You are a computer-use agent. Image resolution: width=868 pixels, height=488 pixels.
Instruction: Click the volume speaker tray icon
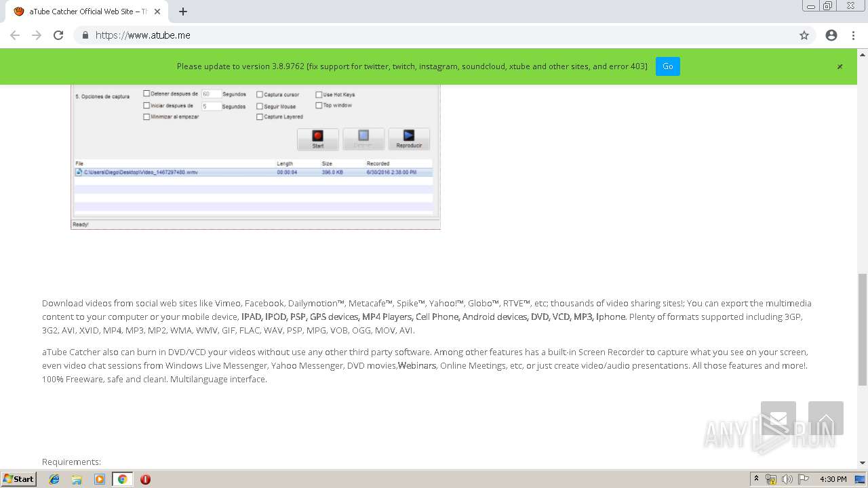pyautogui.click(x=787, y=479)
